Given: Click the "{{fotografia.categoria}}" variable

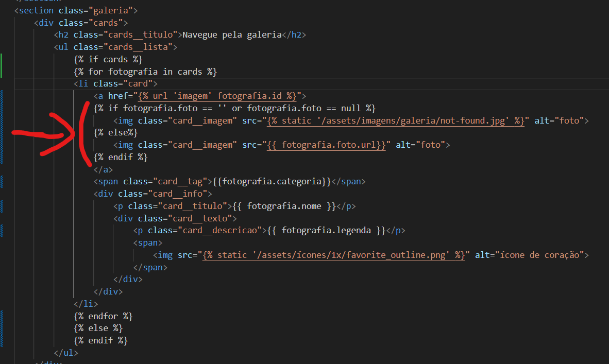Looking at the screenshot, I should click(x=272, y=182).
